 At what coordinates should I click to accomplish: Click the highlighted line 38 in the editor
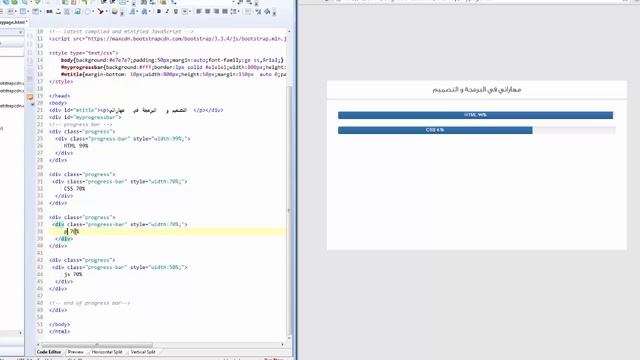point(167,231)
